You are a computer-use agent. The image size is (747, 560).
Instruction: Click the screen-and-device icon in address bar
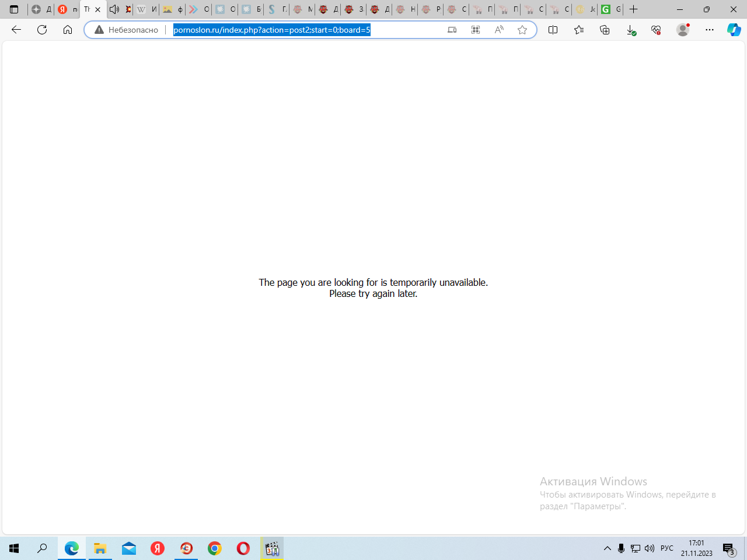pyautogui.click(x=452, y=30)
